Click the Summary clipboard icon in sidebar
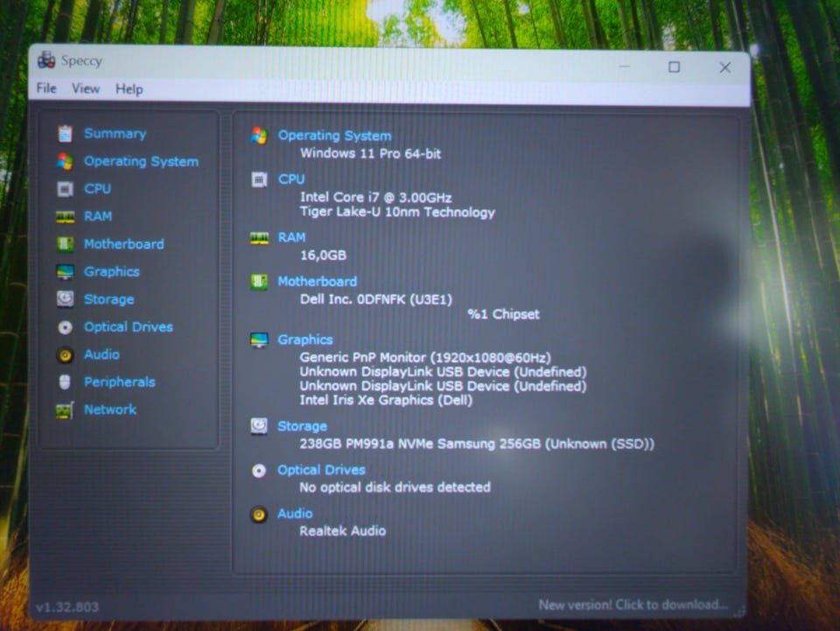The width and height of the screenshot is (840, 631). tap(65, 133)
